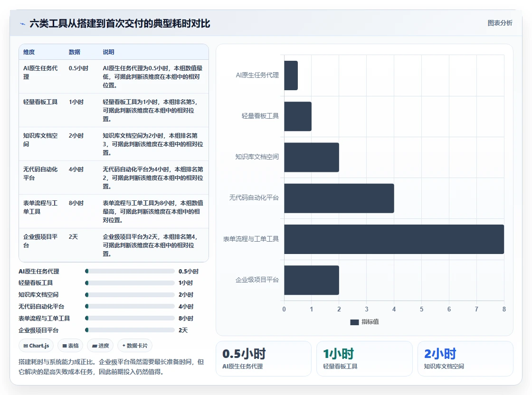Click the 表单流程与工单工具 progress bar

tap(130, 319)
